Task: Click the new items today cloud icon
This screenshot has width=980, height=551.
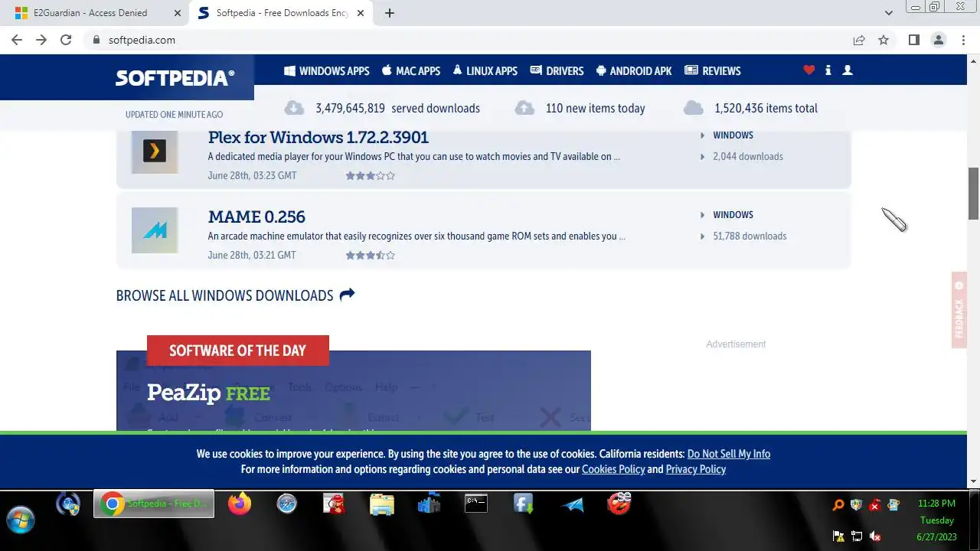Action: tap(524, 108)
